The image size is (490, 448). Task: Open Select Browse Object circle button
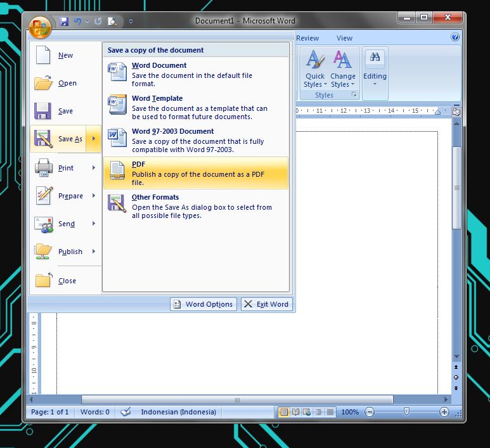pos(456,378)
